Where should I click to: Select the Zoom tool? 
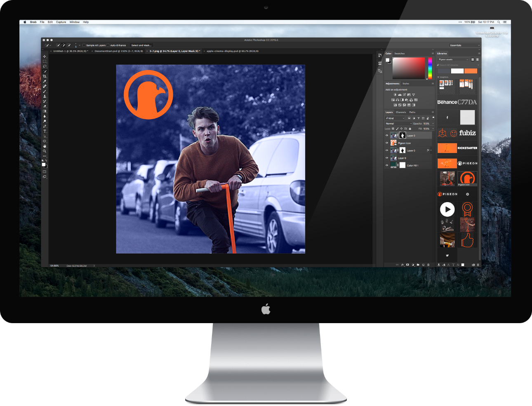[45, 151]
